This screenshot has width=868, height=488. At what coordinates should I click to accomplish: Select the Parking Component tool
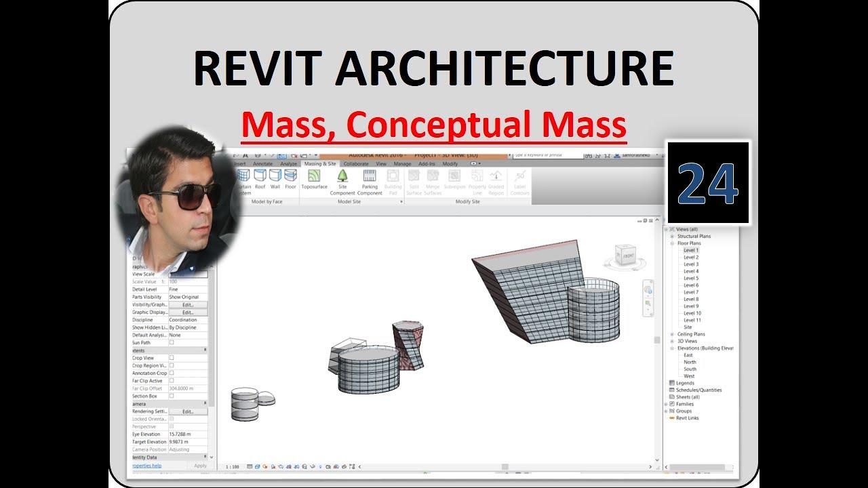[x=370, y=182]
